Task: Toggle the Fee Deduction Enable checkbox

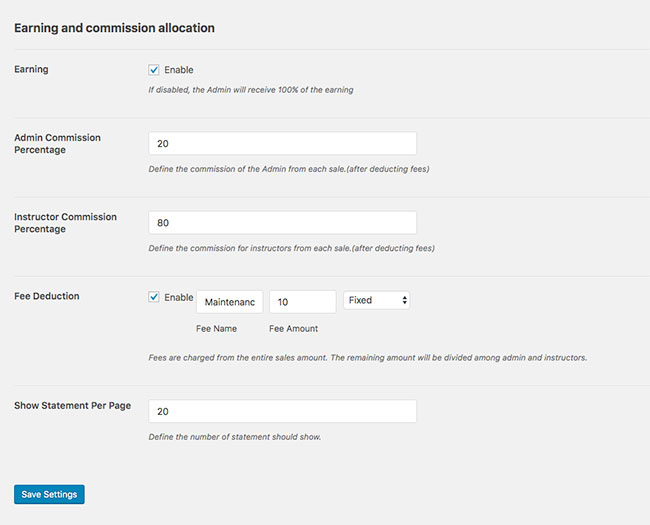Action: pos(154,297)
